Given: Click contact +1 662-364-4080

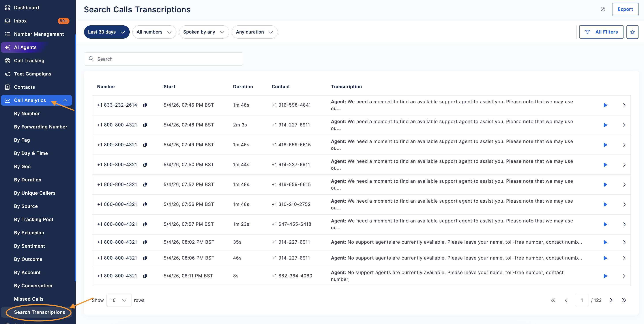Looking at the screenshot, I should coord(292,276).
